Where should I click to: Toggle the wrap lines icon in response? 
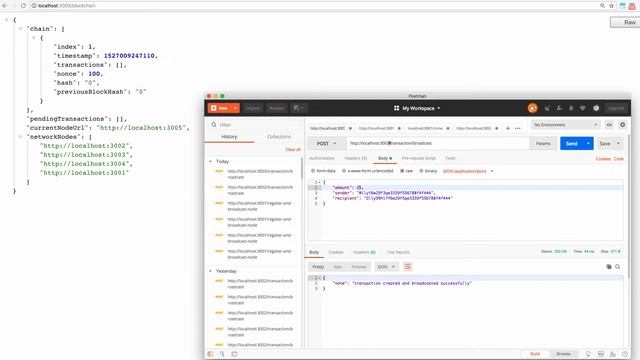tap(407, 267)
